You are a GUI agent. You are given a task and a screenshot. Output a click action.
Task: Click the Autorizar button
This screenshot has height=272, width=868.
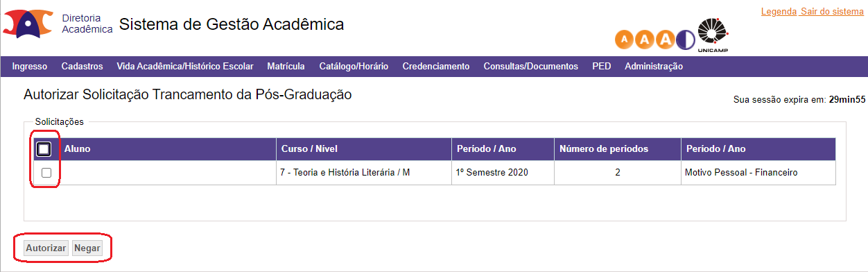click(46, 248)
